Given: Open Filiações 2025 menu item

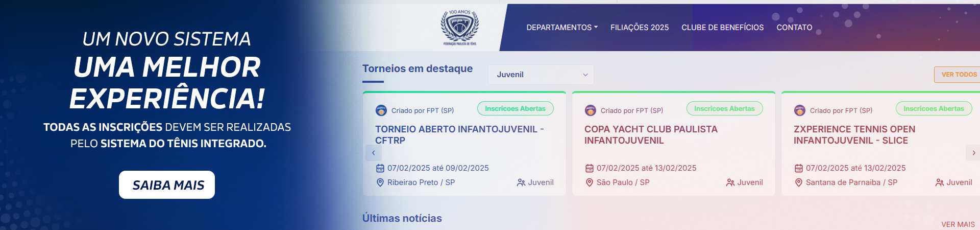Looking at the screenshot, I should (640, 28).
